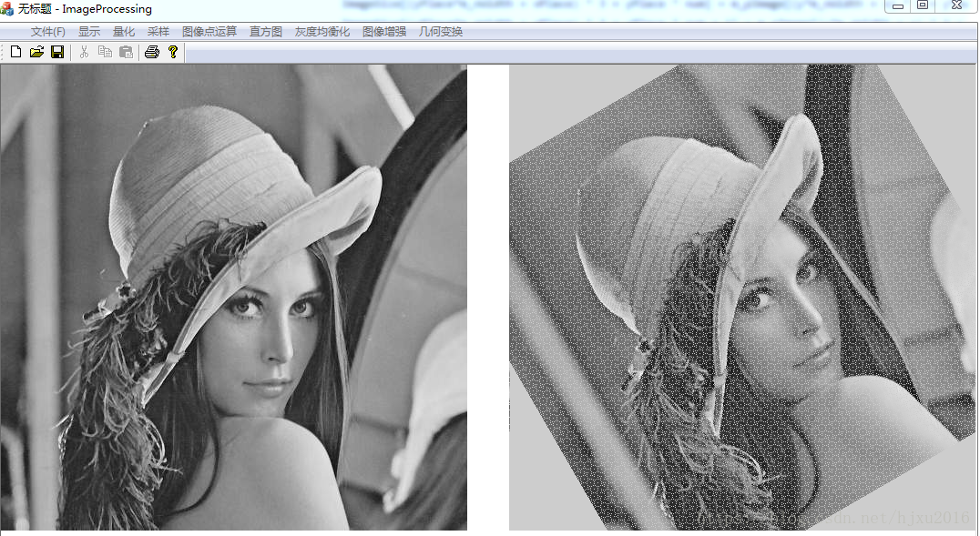Click the New document toolbar icon
This screenshot has width=980, height=536.
point(15,52)
